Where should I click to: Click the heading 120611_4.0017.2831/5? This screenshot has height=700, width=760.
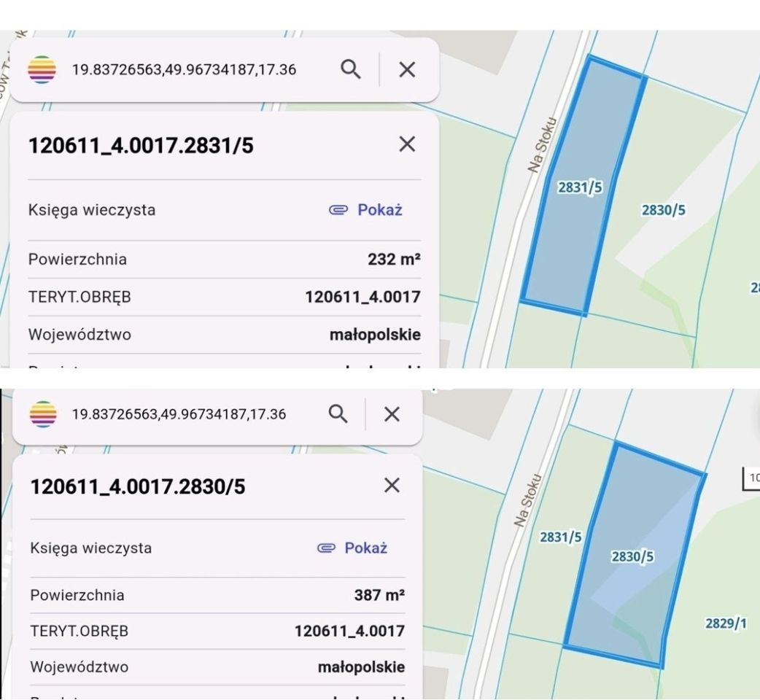(141, 145)
